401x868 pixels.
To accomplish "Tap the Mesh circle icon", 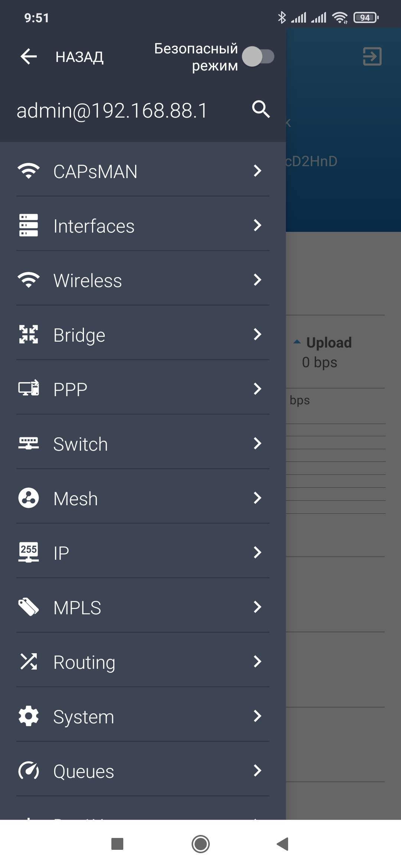I will point(29,498).
